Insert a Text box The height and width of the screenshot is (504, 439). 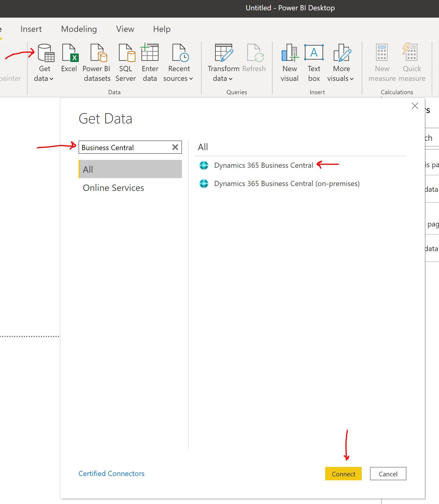pyautogui.click(x=314, y=63)
